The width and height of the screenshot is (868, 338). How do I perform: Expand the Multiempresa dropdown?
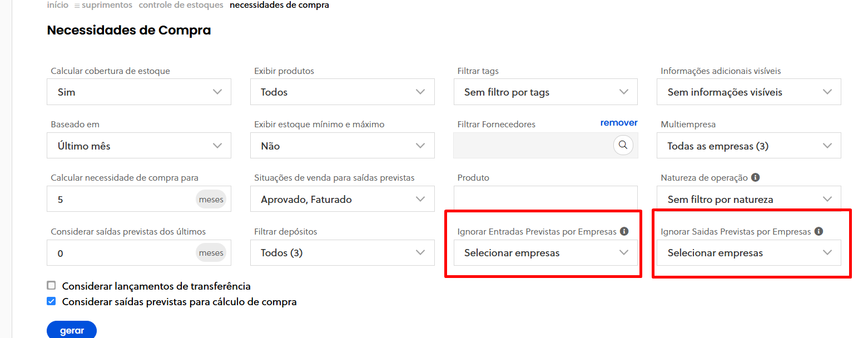748,146
